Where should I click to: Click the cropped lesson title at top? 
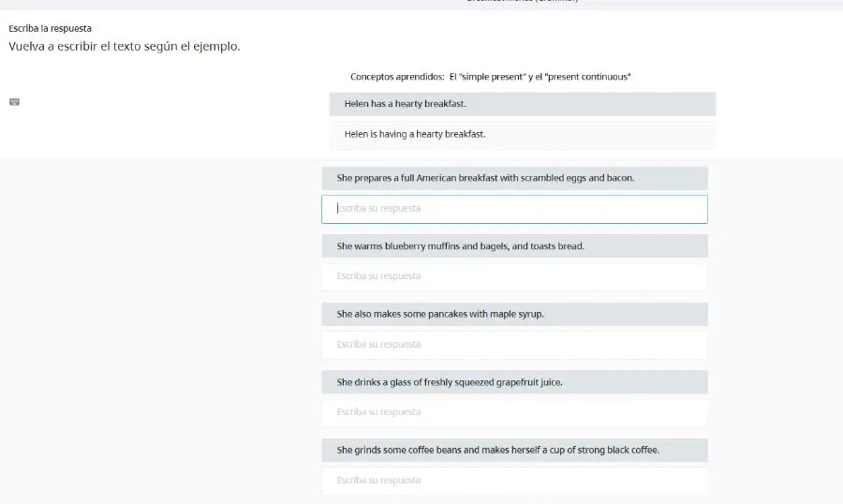523,2
